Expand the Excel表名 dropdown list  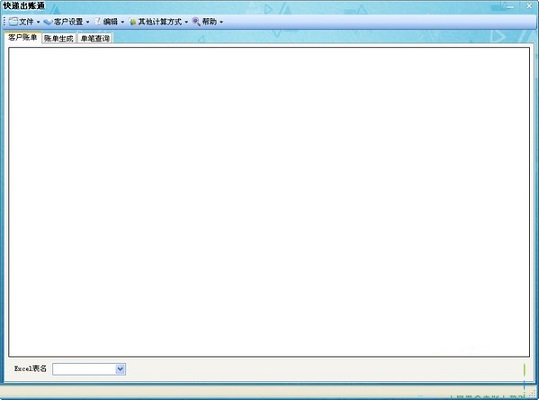coord(120,369)
